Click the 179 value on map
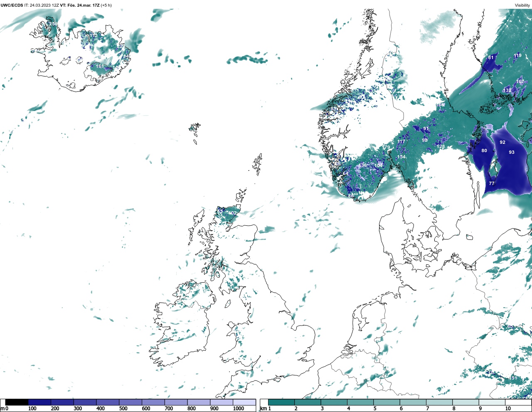Screen dimensions: 532x412 pos(386,148)
